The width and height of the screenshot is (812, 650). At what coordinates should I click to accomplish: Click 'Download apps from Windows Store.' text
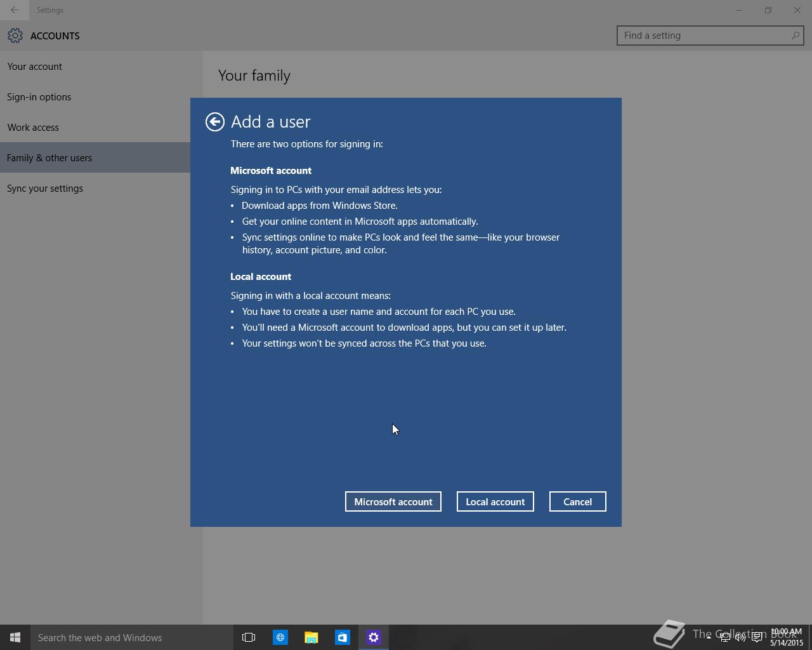pyautogui.click(x=320, y=206)
